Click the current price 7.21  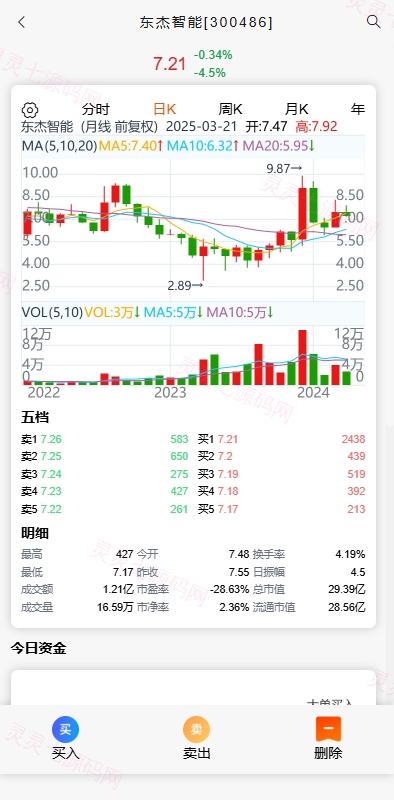point(169,64)
